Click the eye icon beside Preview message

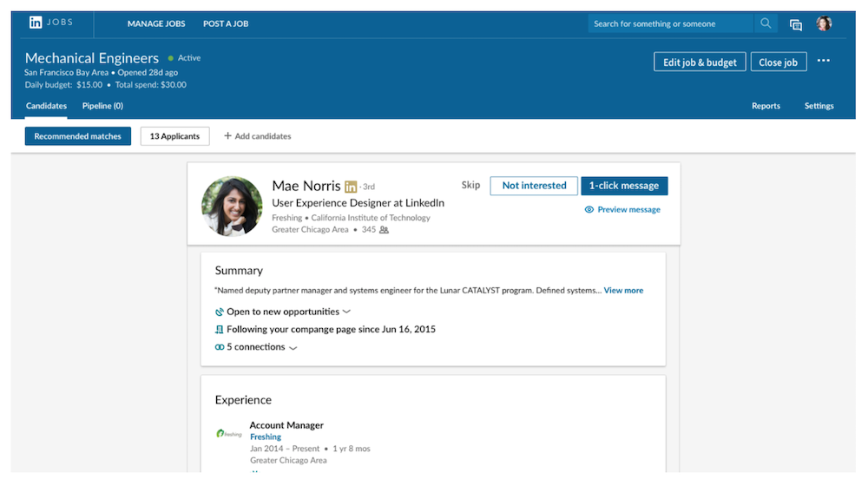pyautogui.click(x=589, y=210)
